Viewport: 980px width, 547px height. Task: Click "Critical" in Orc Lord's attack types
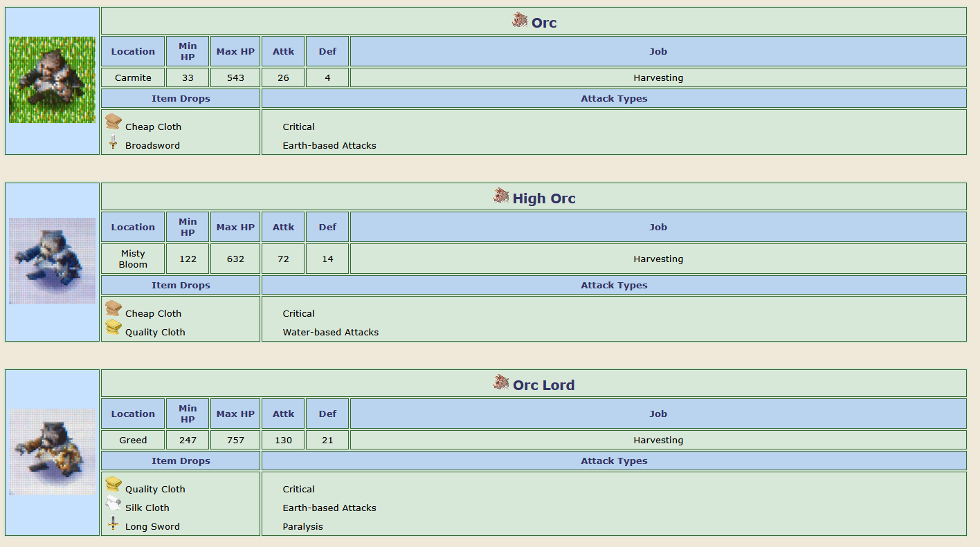tap(298, 489)
